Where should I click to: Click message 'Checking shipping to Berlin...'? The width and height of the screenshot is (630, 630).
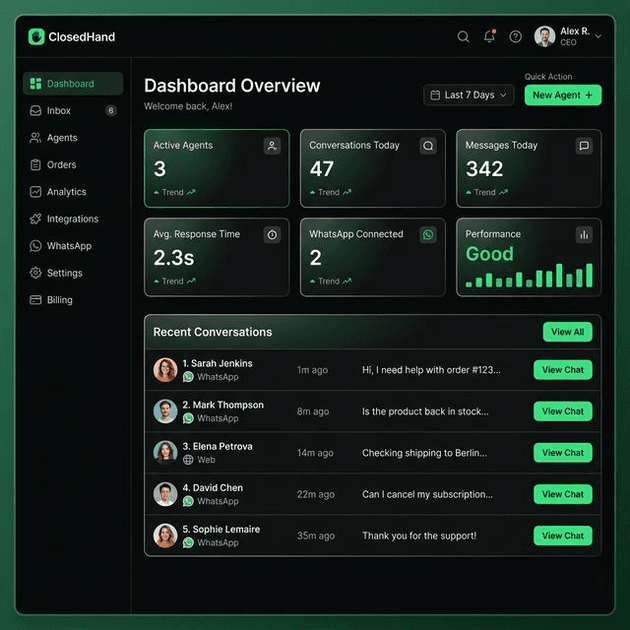(x=424, y=453)
